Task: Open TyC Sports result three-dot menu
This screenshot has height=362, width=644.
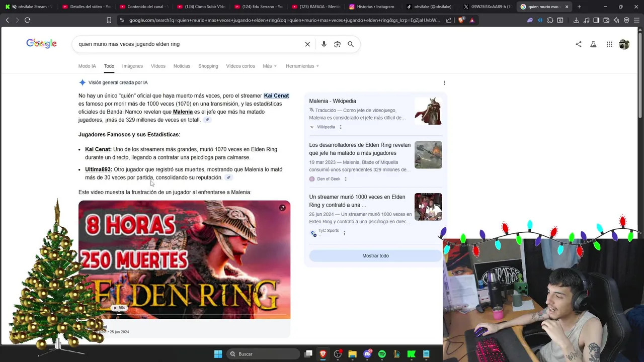Action: pos(344,233)
